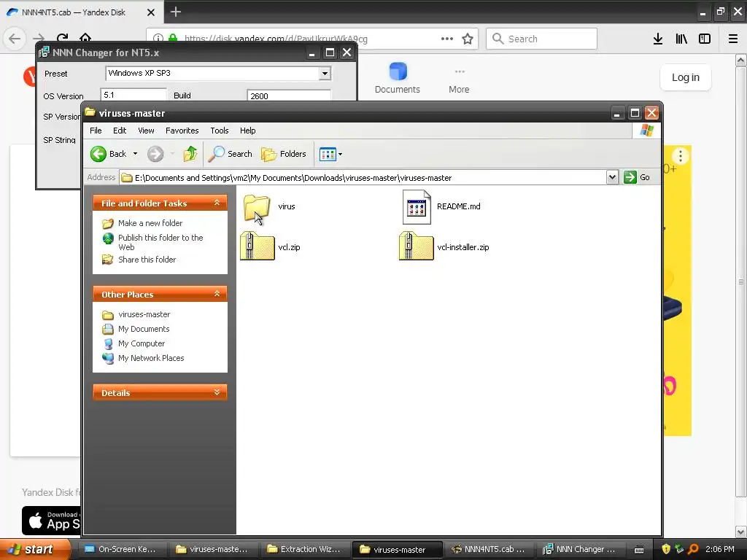
Task: Expand the Details panel
Action: tap(217, 392)
